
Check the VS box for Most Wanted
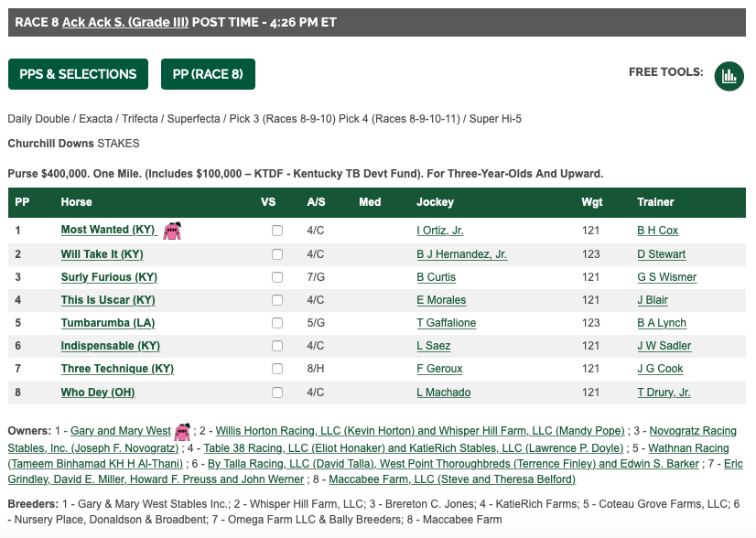[277, 231]
